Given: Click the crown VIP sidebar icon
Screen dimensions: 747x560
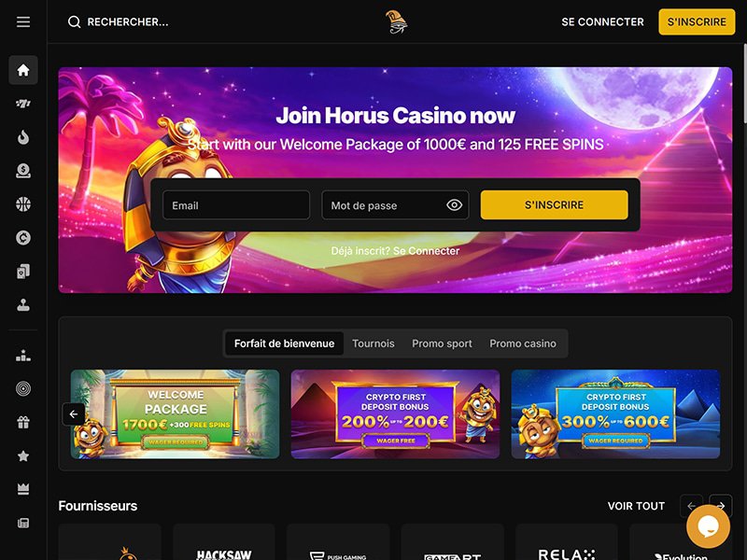Looking at the screenshot, I should [22, 489].
